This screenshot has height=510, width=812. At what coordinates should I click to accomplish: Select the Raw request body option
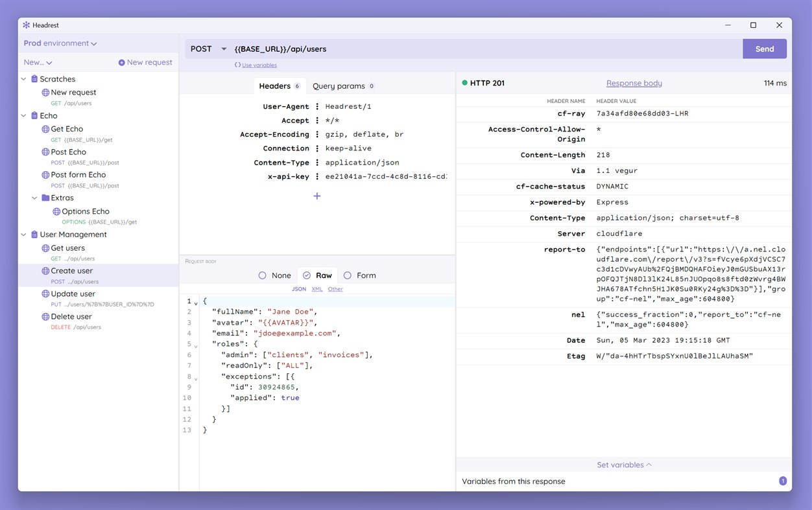(x=317, y=275)
